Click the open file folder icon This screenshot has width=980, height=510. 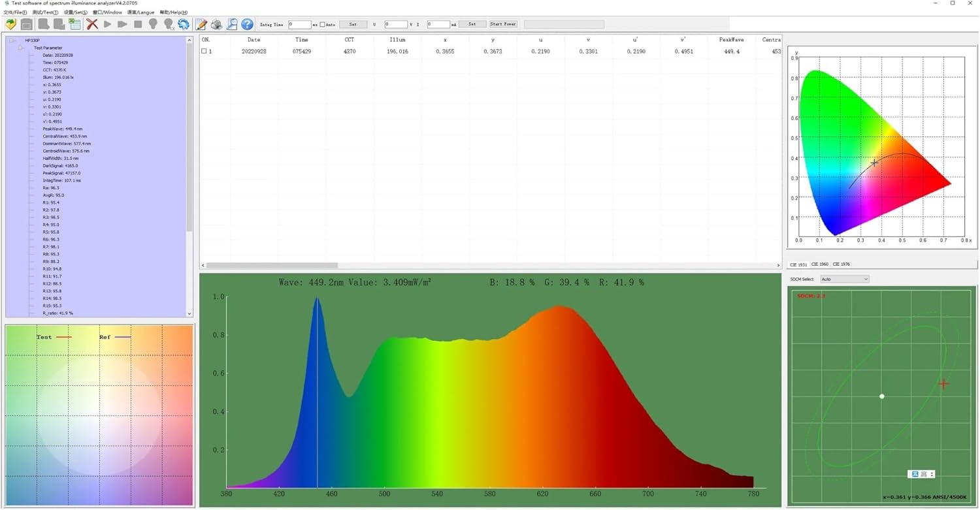pos(10,24)
